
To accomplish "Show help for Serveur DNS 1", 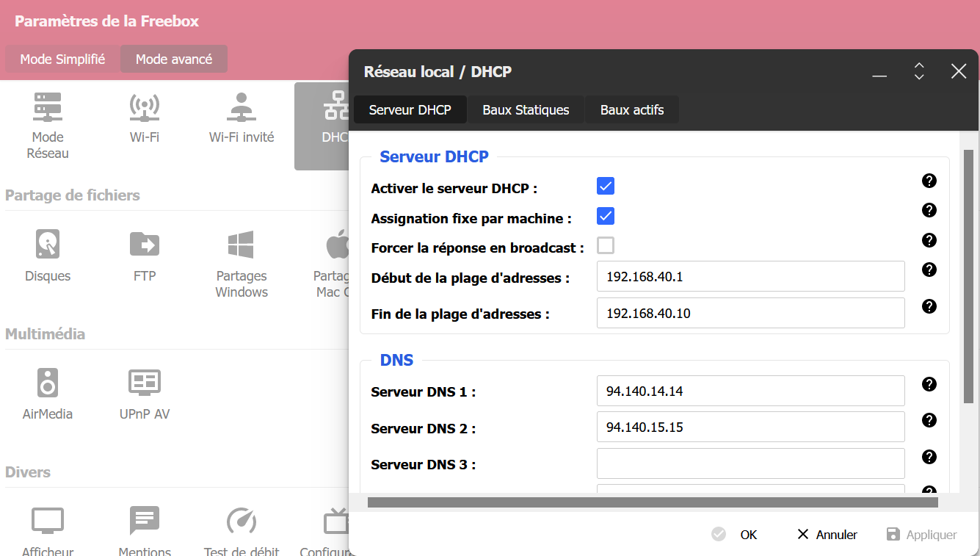I will (x=929, y=384).
